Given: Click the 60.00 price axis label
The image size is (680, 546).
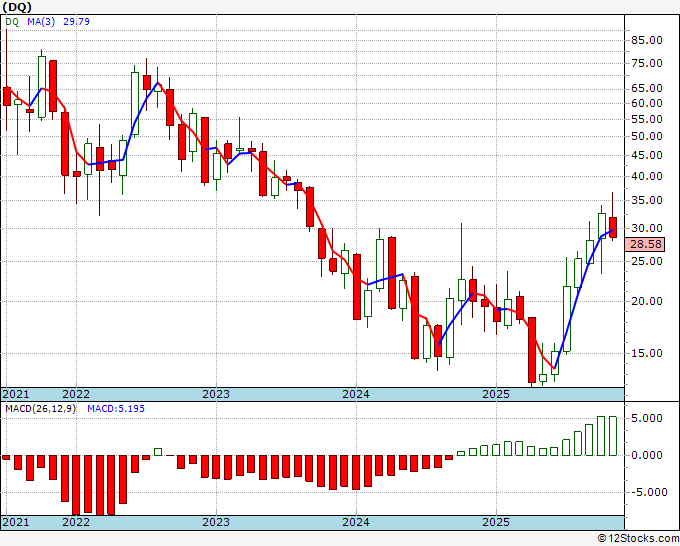Looking at the screenshot, I should click(647, 103).
